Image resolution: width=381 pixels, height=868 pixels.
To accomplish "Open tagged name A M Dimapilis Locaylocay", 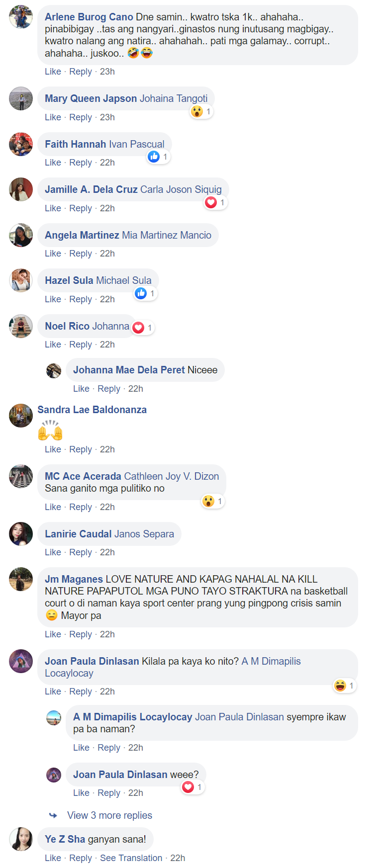I will coord(173,667).
